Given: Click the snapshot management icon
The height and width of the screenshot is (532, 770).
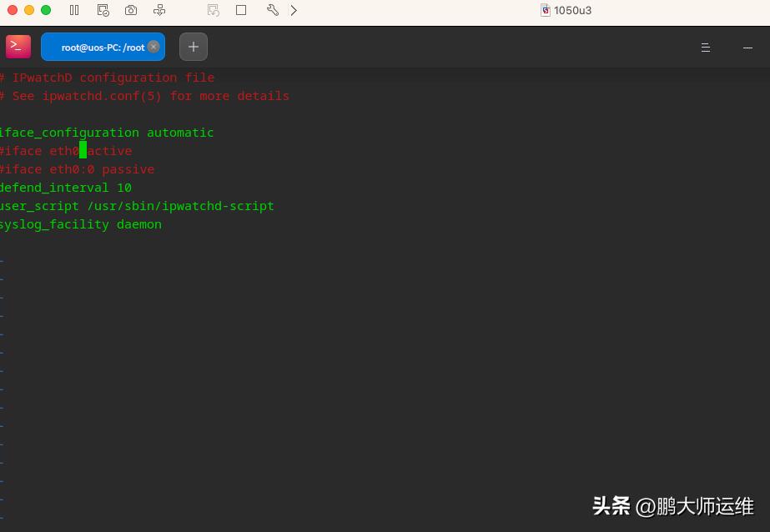Looking at the screenshot, I should tap(103, 10).
